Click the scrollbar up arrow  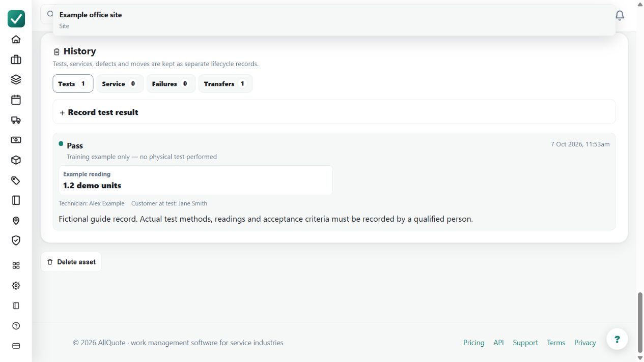pos(640,4)
